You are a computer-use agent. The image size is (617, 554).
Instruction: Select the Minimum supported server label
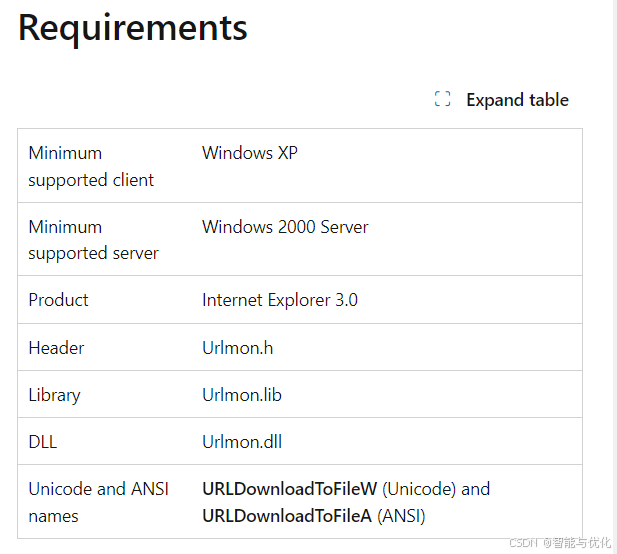coord(93,240)
